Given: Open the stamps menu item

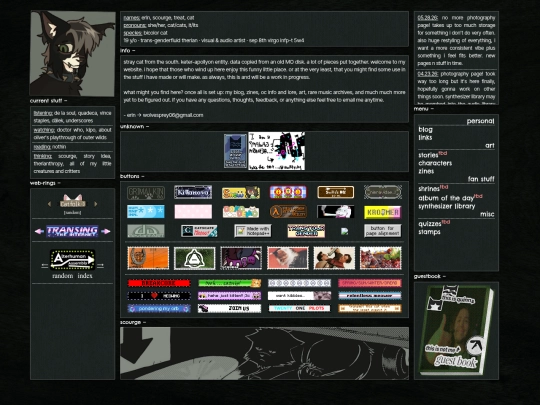Looking at the screenshot, I should tap(429, 232).
